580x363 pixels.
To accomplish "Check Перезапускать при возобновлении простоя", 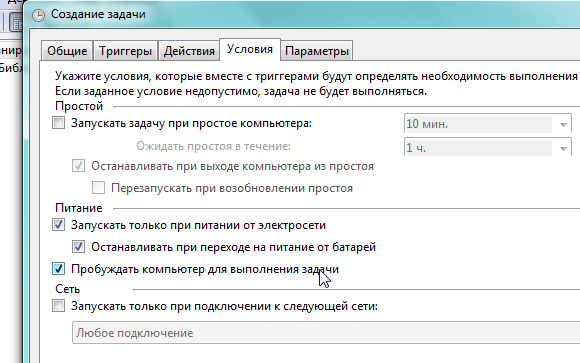I will [x=98, y=188].
